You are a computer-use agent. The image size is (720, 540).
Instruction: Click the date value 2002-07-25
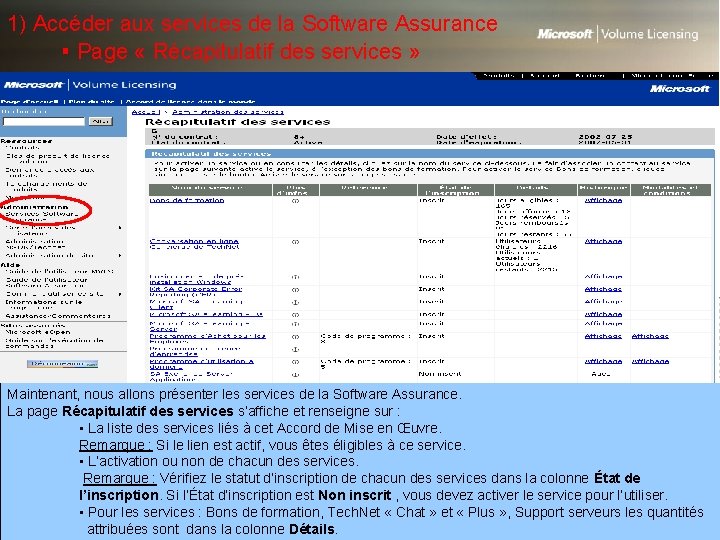click(605, 137)
